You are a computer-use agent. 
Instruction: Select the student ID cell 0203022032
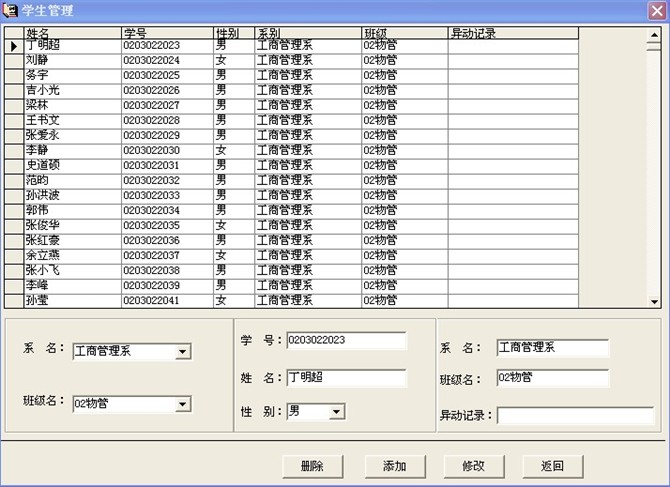(x=168, y=181)
